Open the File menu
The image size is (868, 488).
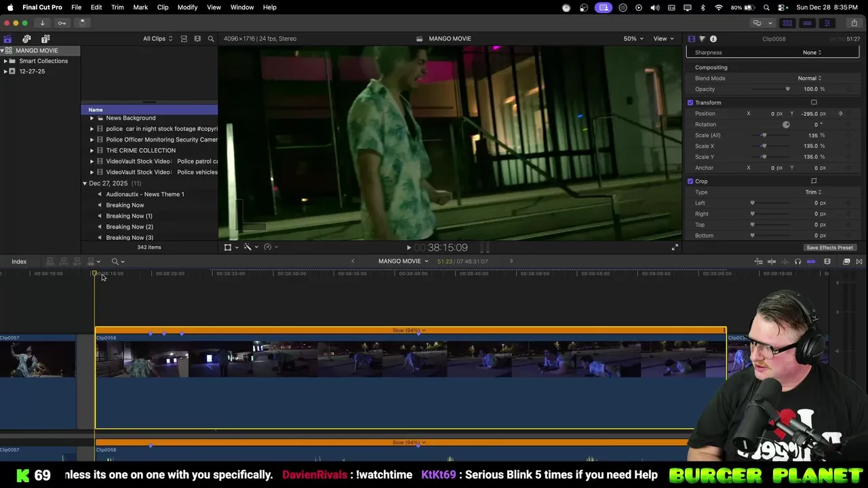(77, 7)
